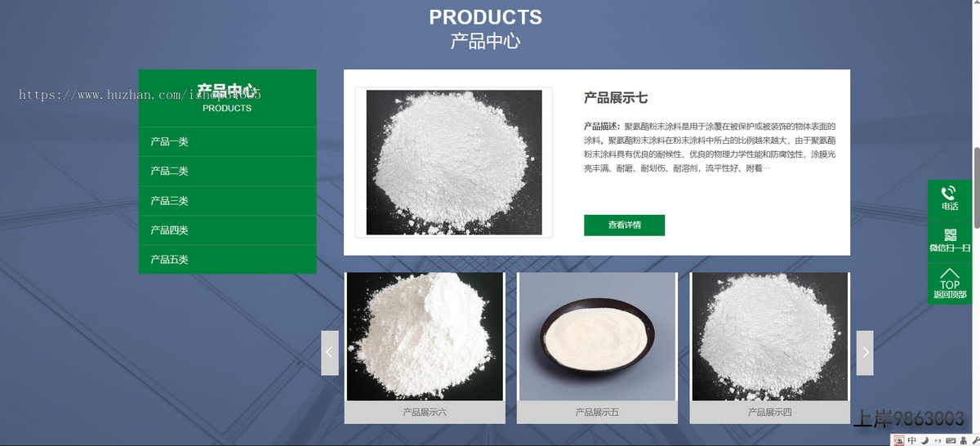Click the TOP 返回顶部 arrow icon
The image size is (980, 446).
(949, 283)
